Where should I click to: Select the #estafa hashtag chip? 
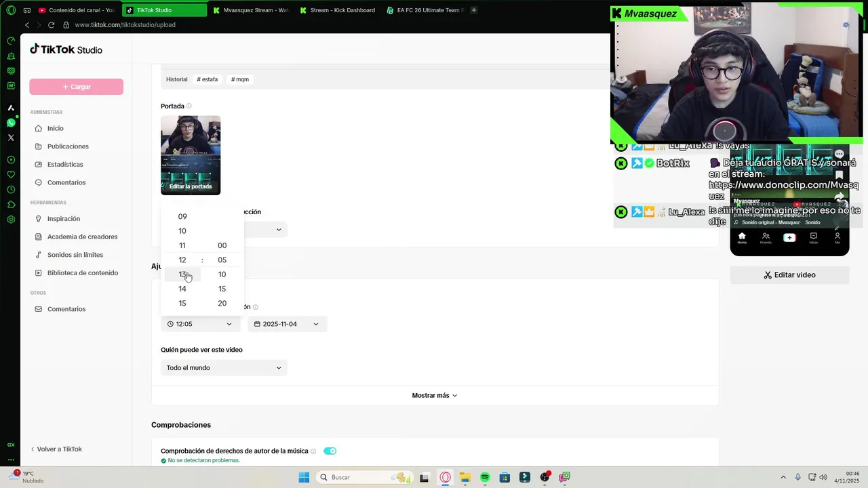(x=208, y=79)
